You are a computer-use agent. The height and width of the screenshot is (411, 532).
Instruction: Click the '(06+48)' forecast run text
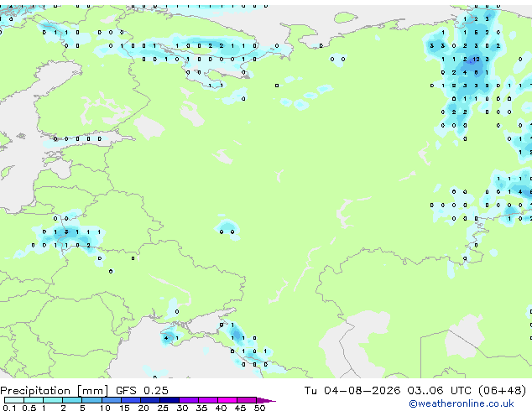502,391
